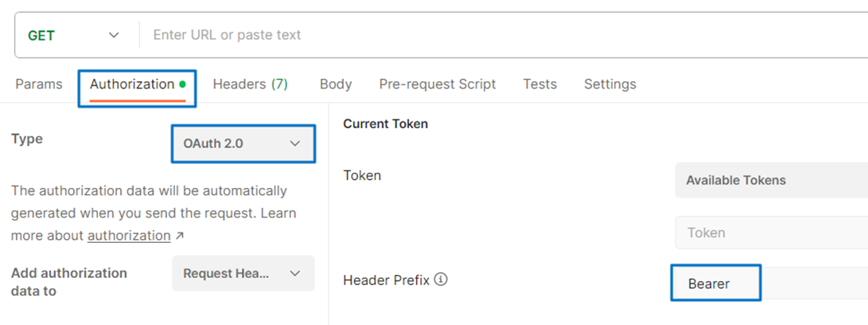Screen dimensions: 868x325
Task: Click the Enter URL input field
Action: click(501, 35)
